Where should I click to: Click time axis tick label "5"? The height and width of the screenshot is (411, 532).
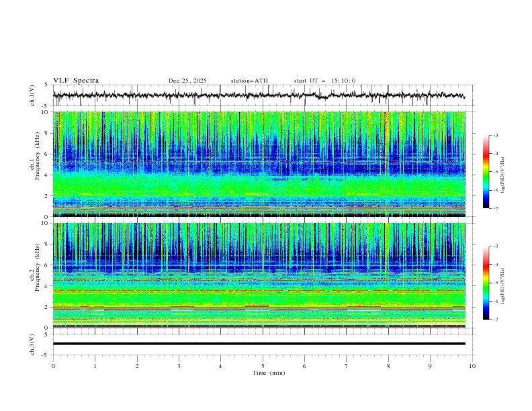[263, 366]
